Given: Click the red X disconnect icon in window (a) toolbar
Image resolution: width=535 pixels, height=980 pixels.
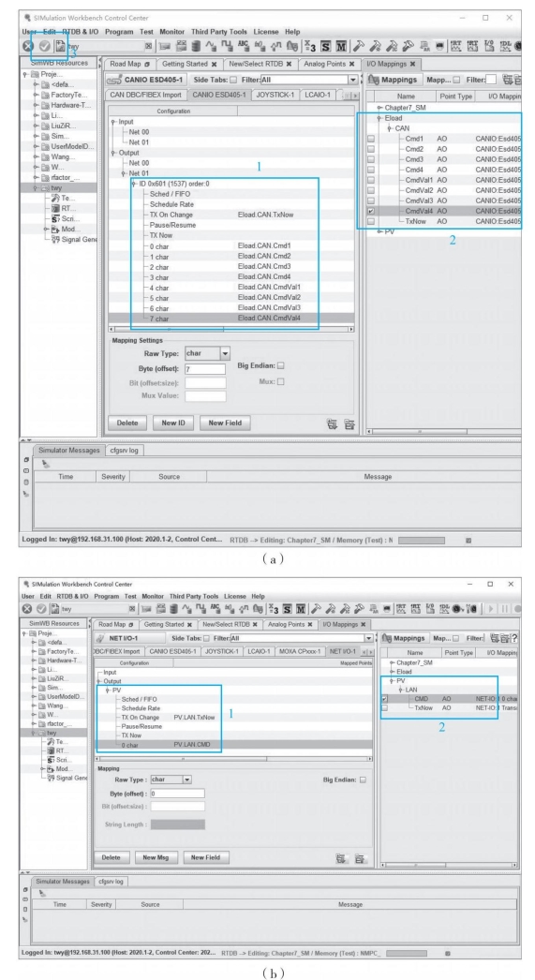Looking at the screenshot, I should (28, 46).
